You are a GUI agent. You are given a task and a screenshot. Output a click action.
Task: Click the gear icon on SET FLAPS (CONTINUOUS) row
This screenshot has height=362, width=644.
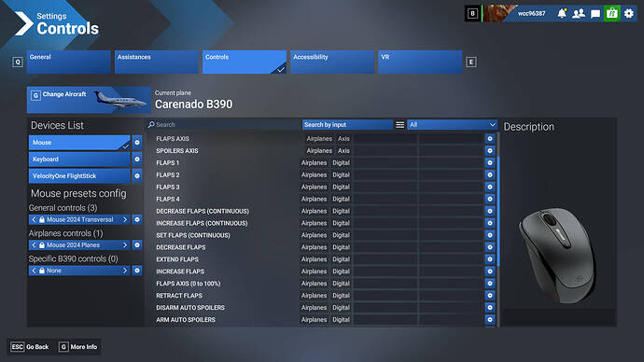[490, 235]
